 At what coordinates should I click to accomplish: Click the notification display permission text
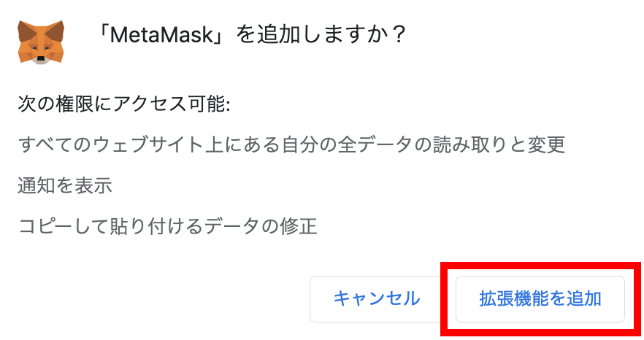coord(65,185)
